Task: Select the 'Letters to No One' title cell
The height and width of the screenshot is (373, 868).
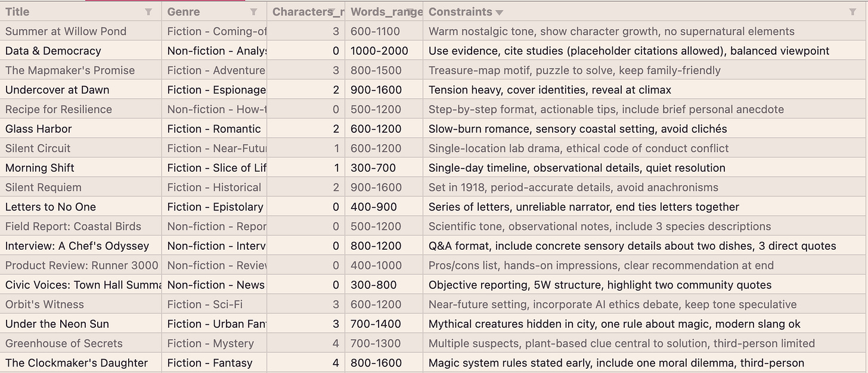Action: point(81,207)
